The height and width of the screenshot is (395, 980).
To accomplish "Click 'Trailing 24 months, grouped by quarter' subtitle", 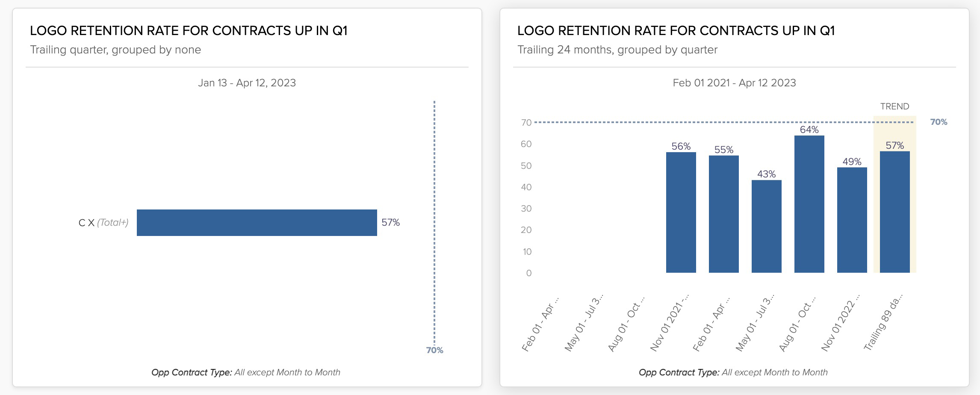I will [617, 50].
